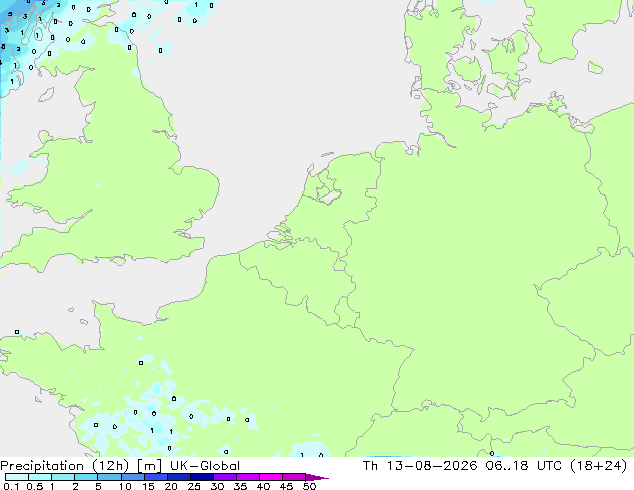The image size is (634, 490).
Task: Click the Isle of Man outline
Action: click(x=46, y=95)
